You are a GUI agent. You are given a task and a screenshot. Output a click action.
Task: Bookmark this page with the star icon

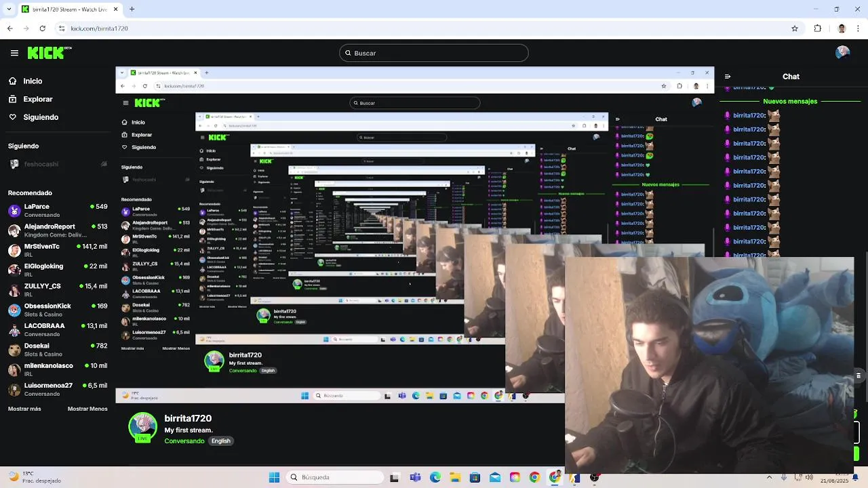795,28
